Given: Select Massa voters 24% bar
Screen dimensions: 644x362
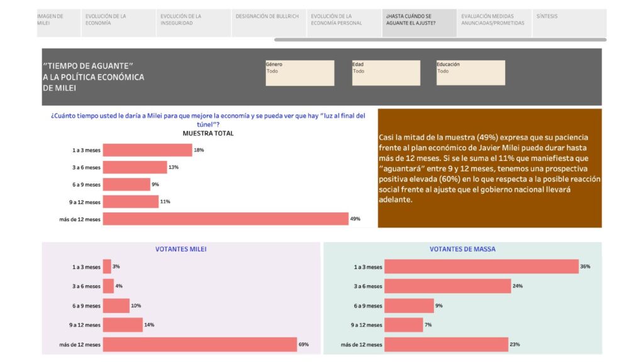Looking at the screenshot, I should tap(448, 286).
